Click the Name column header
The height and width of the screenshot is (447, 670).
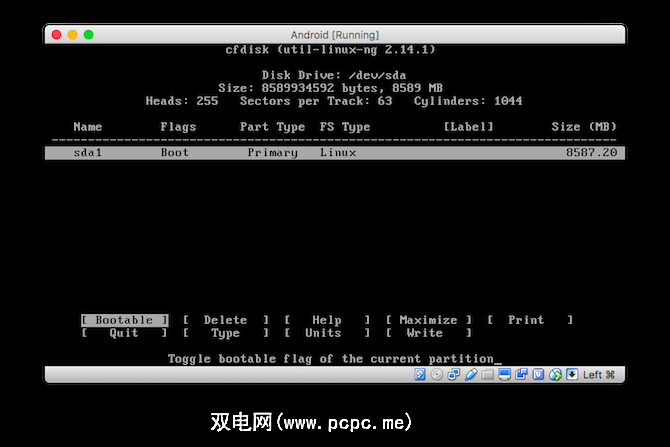(88, 127)
